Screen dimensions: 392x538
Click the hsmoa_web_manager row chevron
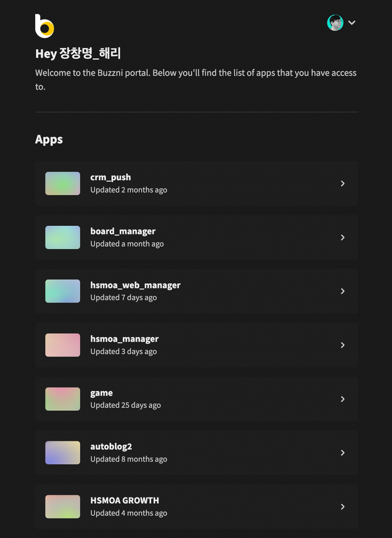pos(343,291)
